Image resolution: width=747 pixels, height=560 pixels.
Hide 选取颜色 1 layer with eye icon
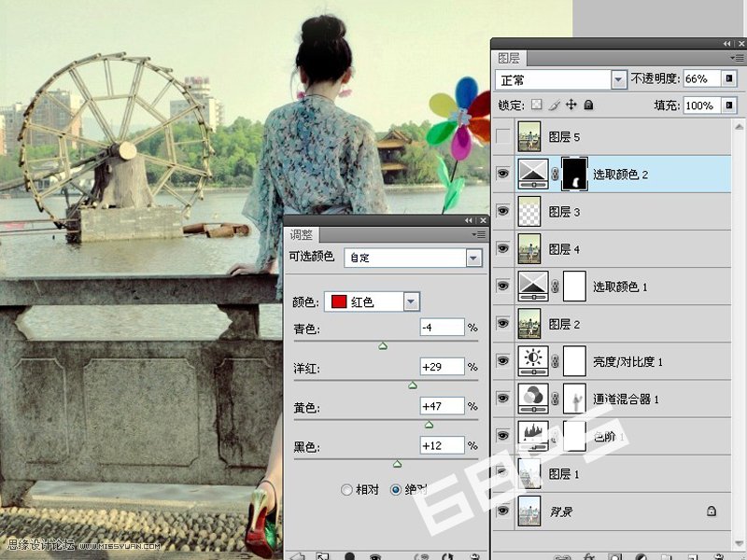[x=503, y=286]
